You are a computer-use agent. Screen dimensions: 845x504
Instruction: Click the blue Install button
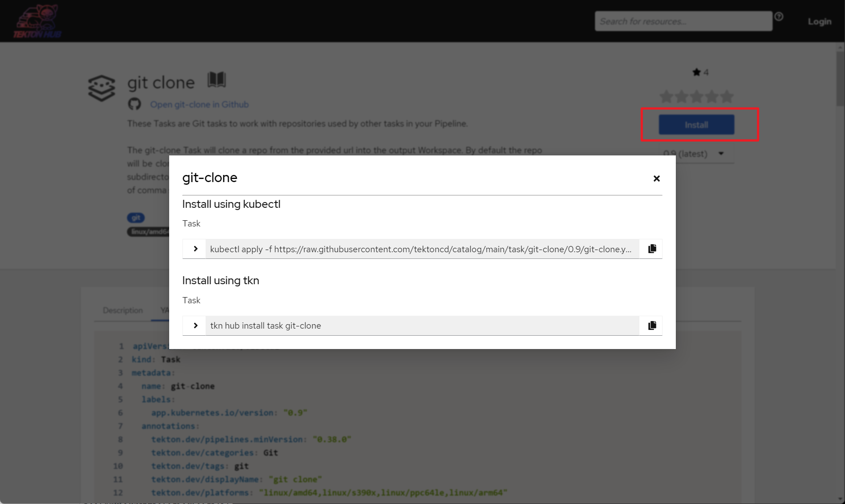click(696, 125)
